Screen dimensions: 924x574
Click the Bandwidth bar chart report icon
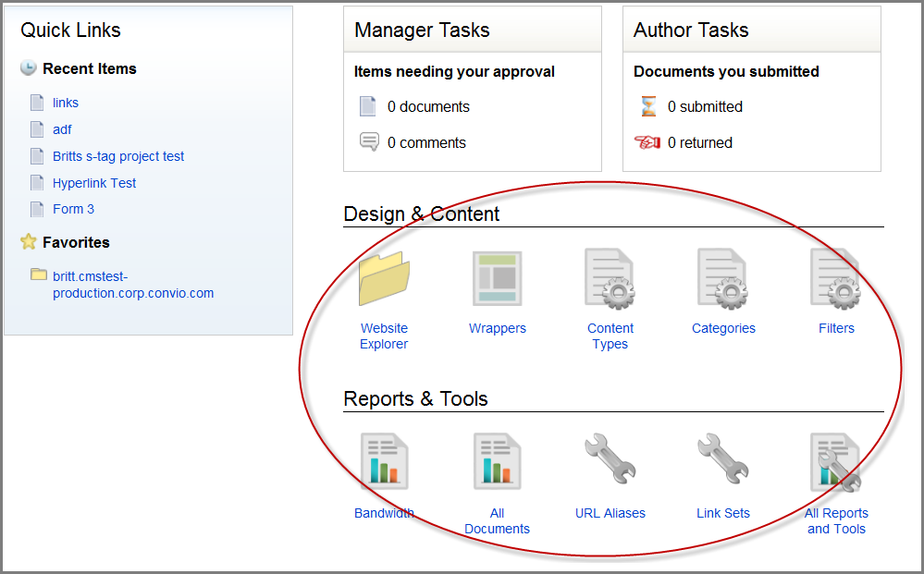pos(384,461)
